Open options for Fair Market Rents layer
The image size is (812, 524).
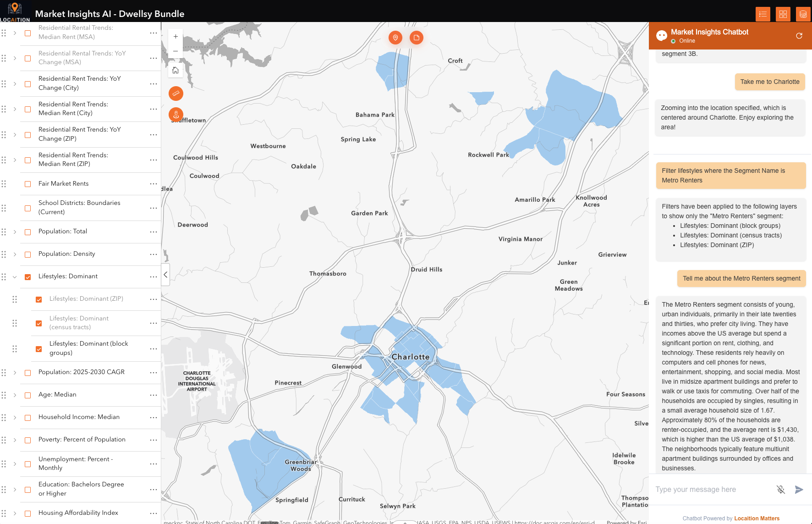[x=154, y=184]
